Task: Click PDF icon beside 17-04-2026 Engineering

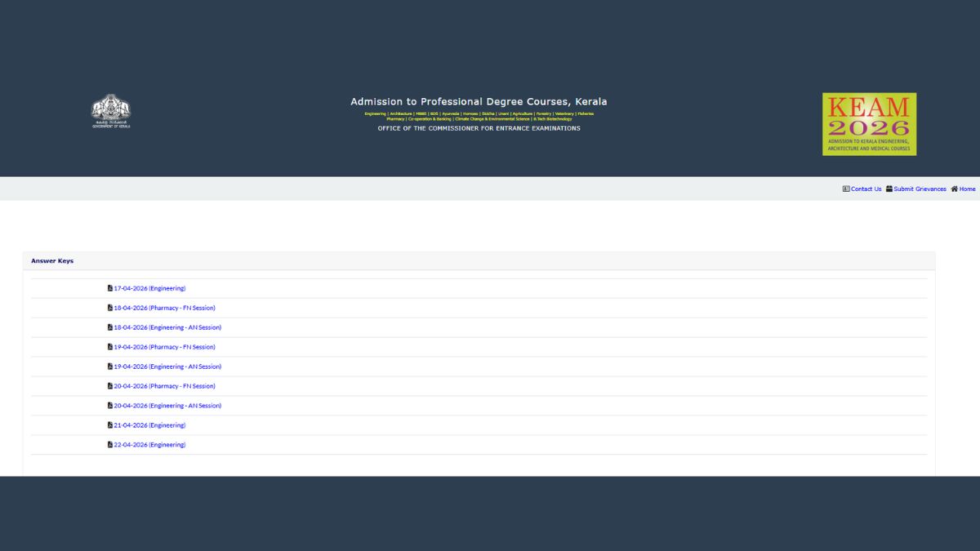Action: [x=110, y=288]
